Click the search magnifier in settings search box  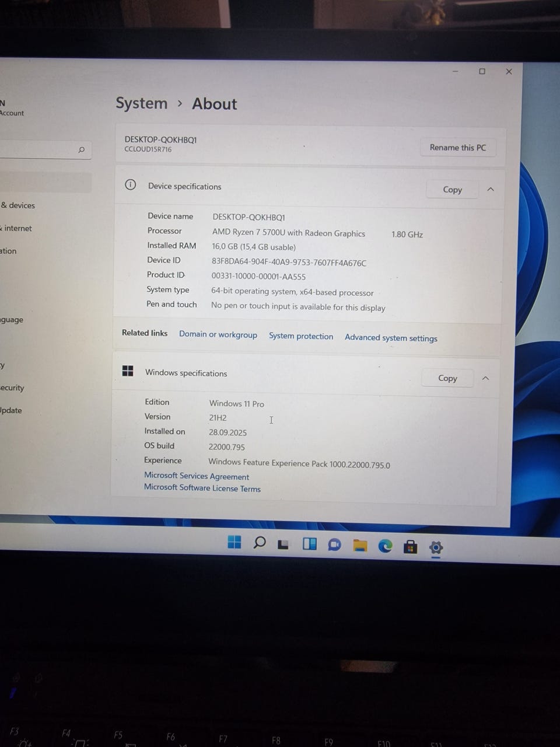pos(81,150)
